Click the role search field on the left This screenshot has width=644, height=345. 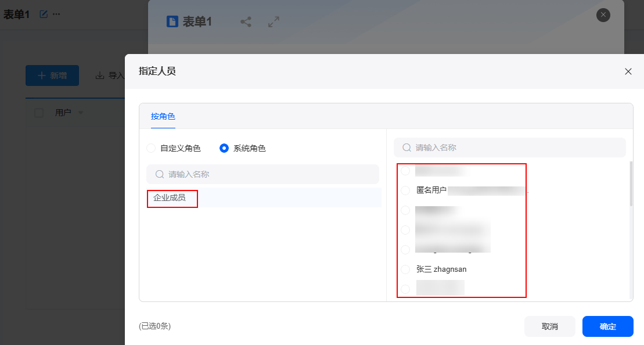pyautogui.click(x=263, y=174)
